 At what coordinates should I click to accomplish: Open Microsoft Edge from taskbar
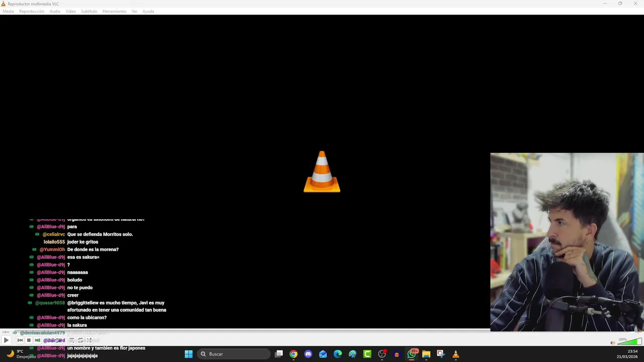(338, 354)
